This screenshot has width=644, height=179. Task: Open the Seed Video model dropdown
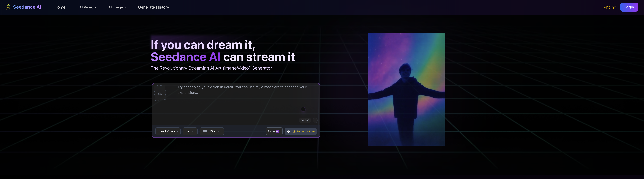tap(168, 131)
